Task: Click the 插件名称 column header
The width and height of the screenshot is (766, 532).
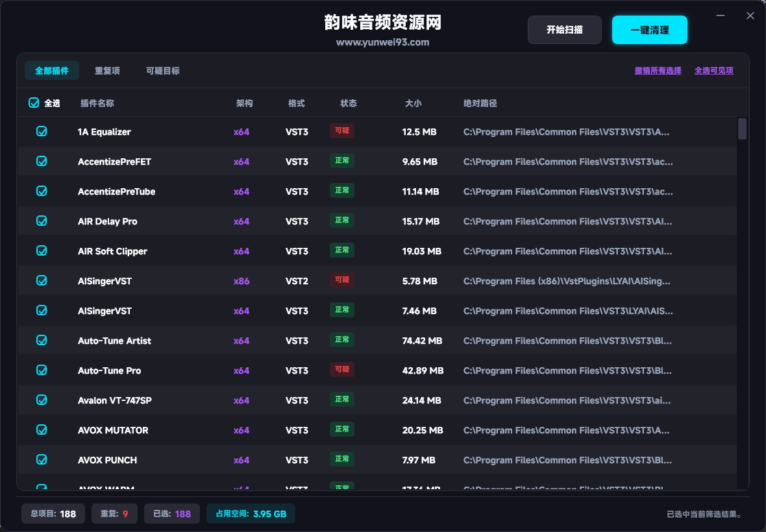Action: (97, 103)
